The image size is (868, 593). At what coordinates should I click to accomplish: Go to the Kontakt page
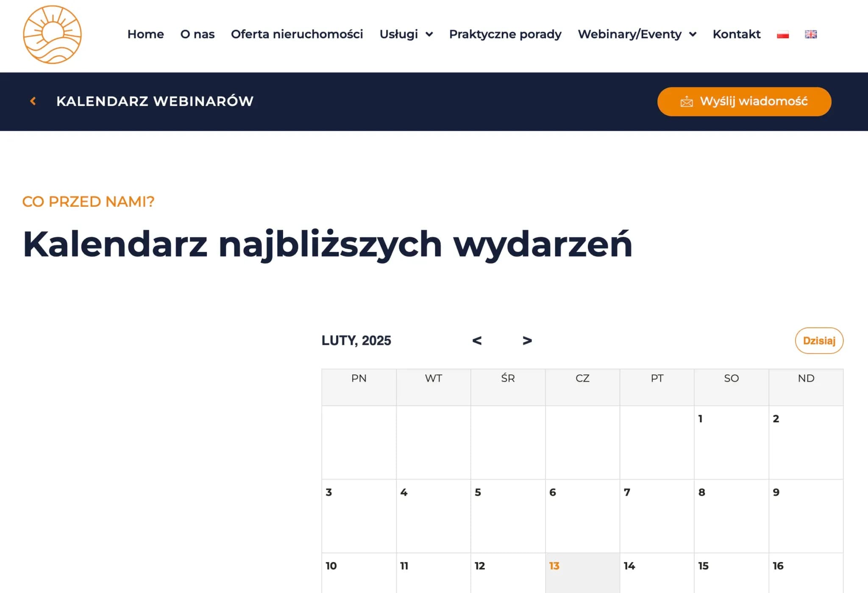737,34
